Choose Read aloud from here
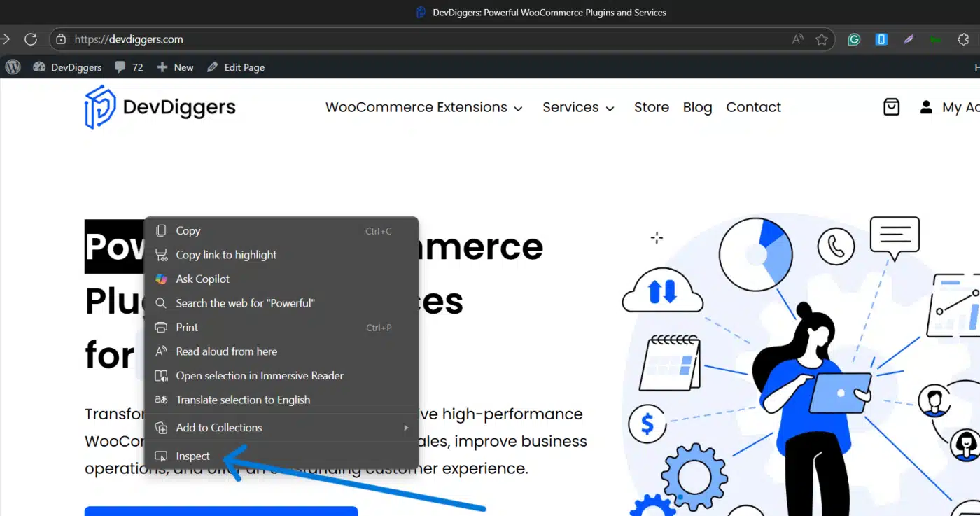This screenshot has width=980, height=516. [281, 351]
